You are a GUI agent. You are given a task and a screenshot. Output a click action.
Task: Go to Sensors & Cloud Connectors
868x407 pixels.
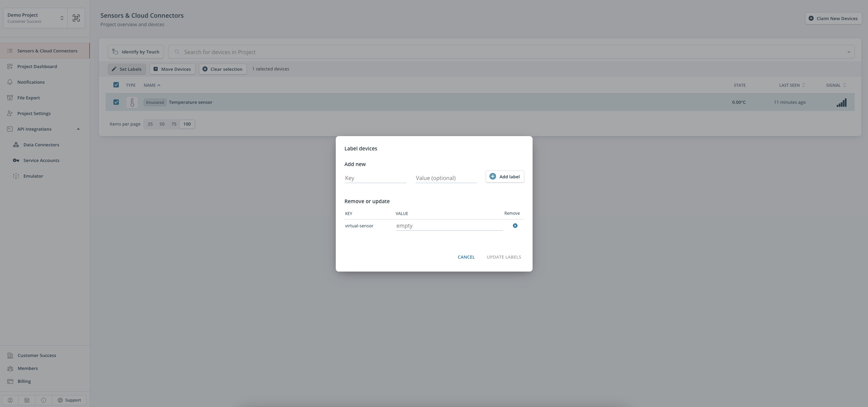45,51
